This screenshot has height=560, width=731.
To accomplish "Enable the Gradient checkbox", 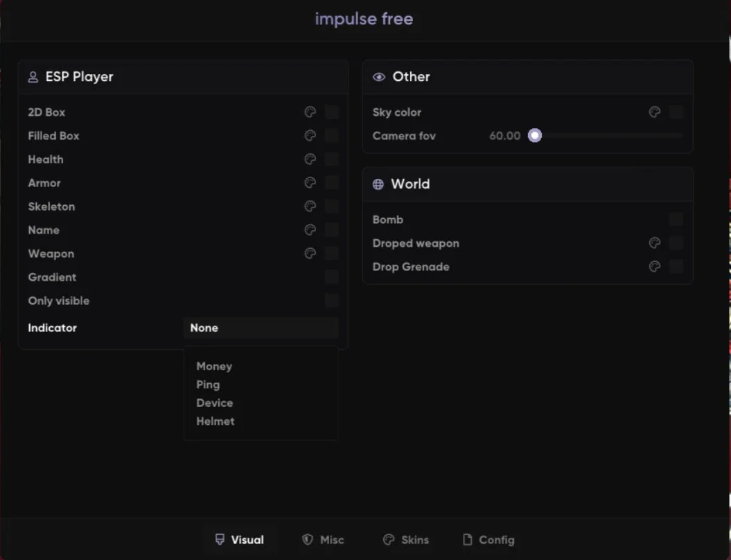I will tap(332, 277).
